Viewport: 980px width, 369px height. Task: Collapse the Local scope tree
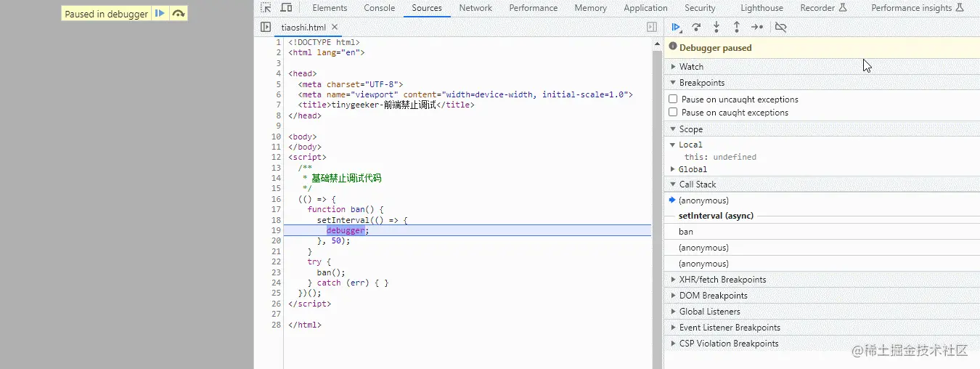[x=673, y=145]
